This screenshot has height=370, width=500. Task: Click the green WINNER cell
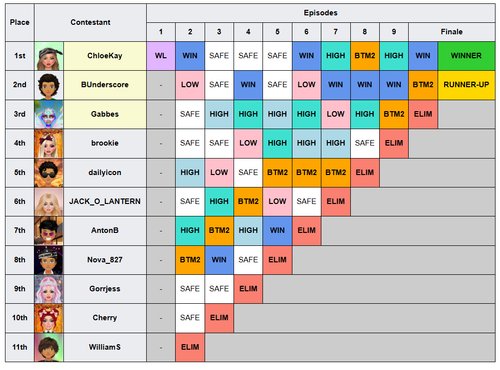point(466,56)
